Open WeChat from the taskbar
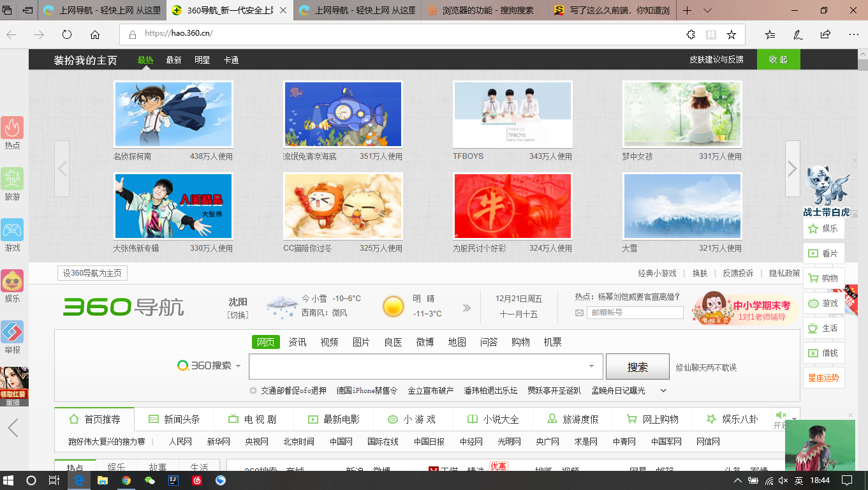 (x=150, y=480)
